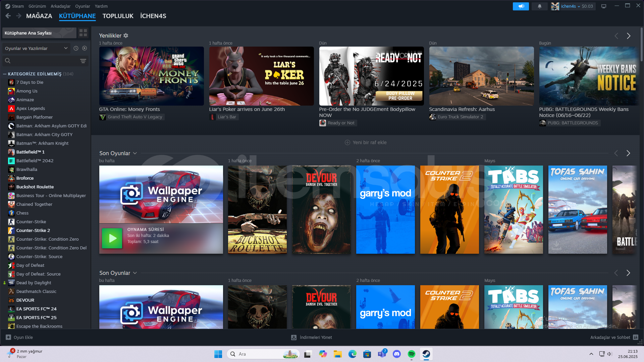Click the announcements megaphone button
The height and width of the screenshot is (362, 644).
521,6
